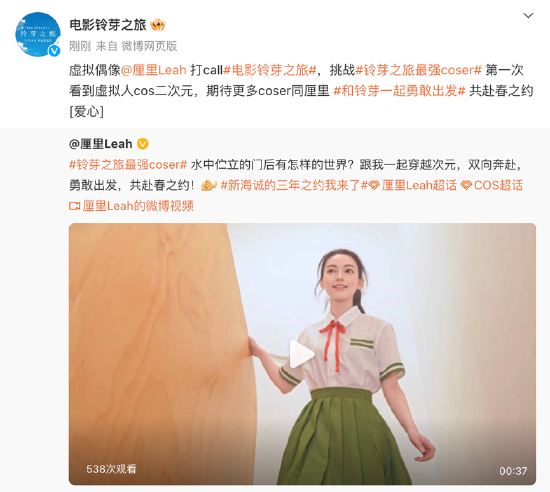Click the diamond icon before COS超话
The height and width of the screenshot is (492, 550).
[466, 185]
